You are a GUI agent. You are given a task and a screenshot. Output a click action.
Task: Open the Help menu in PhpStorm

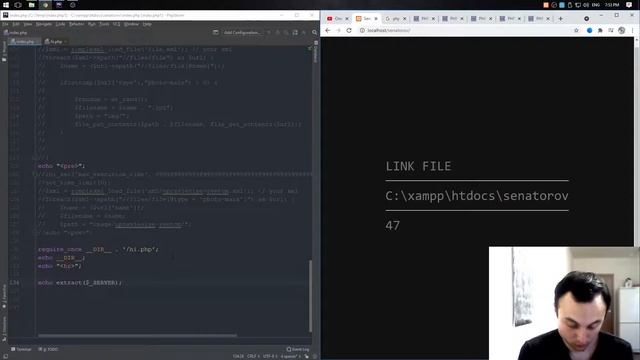[147, 24]
